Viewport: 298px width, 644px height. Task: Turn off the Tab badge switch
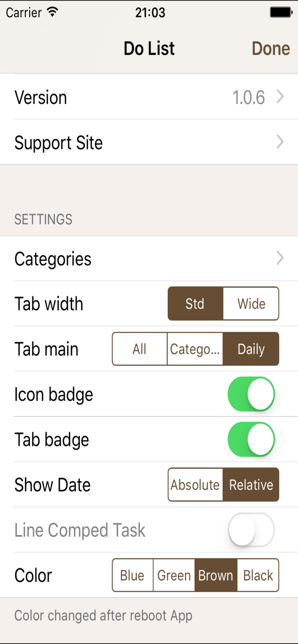tap(251, 439)
